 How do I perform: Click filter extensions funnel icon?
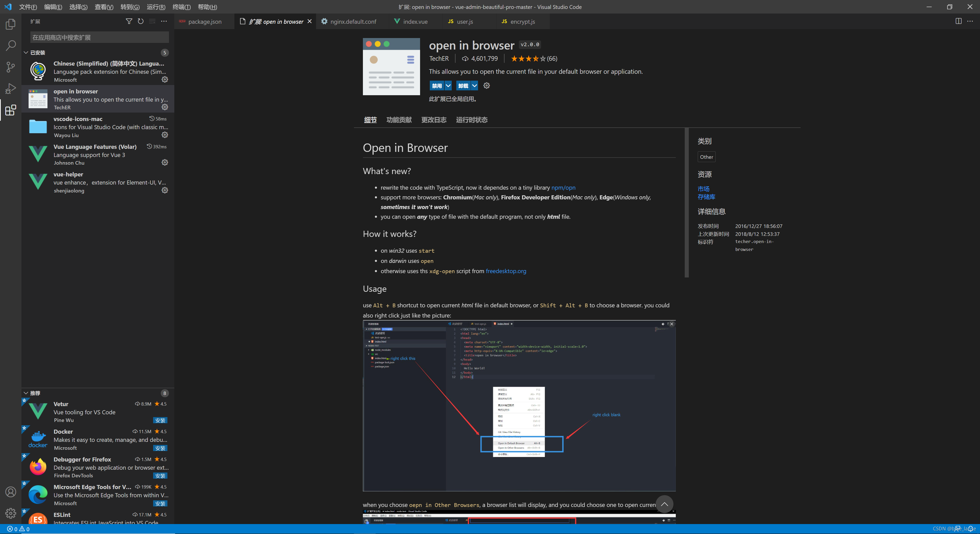point(129,21)
